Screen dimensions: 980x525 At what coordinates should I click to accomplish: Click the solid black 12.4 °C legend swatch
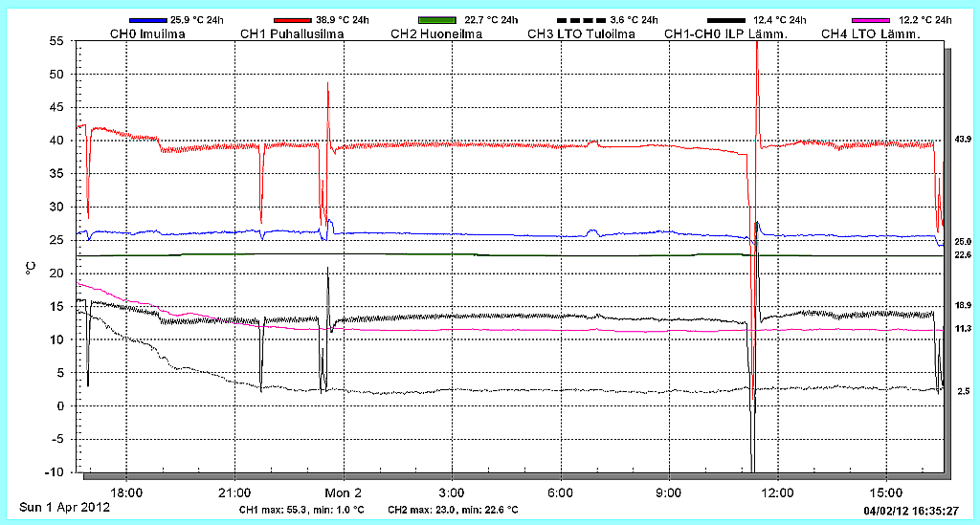point(725,20)
